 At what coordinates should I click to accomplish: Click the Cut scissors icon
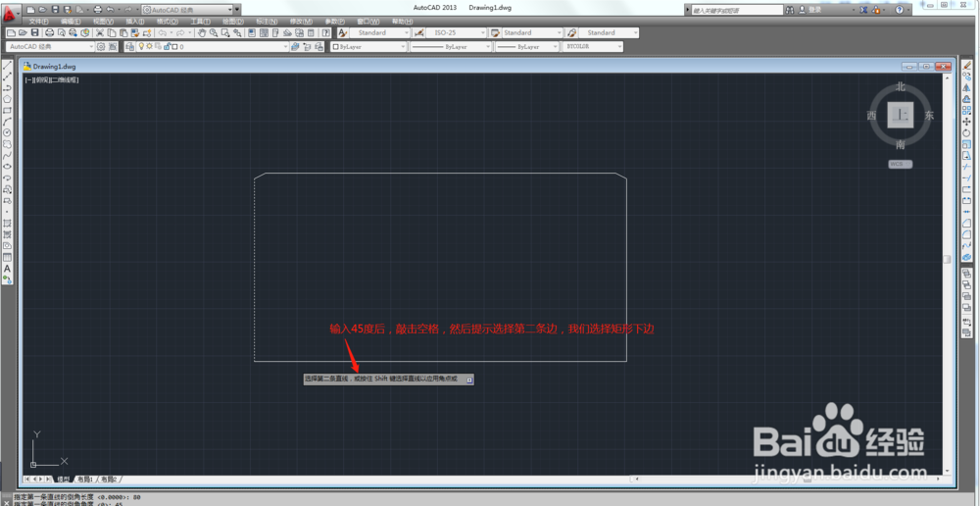(x=99, y=32)
